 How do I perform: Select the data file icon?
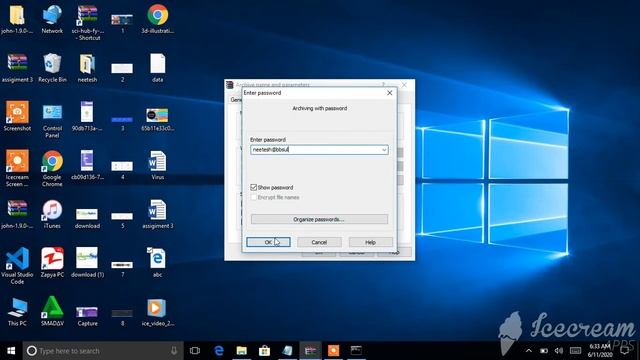[158, 68]
